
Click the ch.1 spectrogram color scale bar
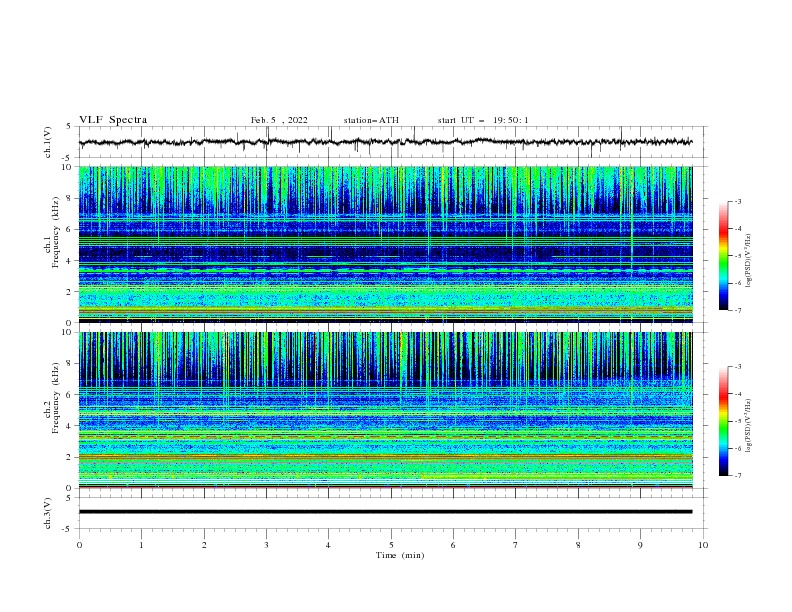[x=723, y=256]
